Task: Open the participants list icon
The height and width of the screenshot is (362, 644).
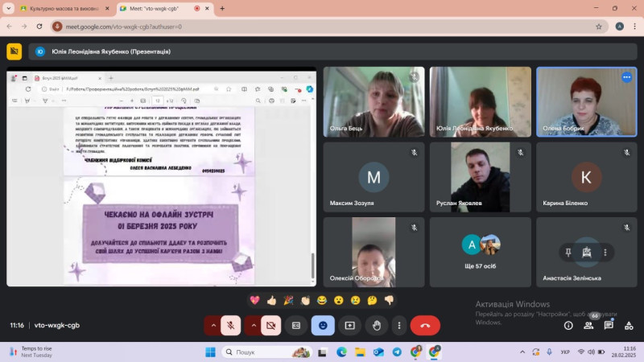Action: pos(588,325)
